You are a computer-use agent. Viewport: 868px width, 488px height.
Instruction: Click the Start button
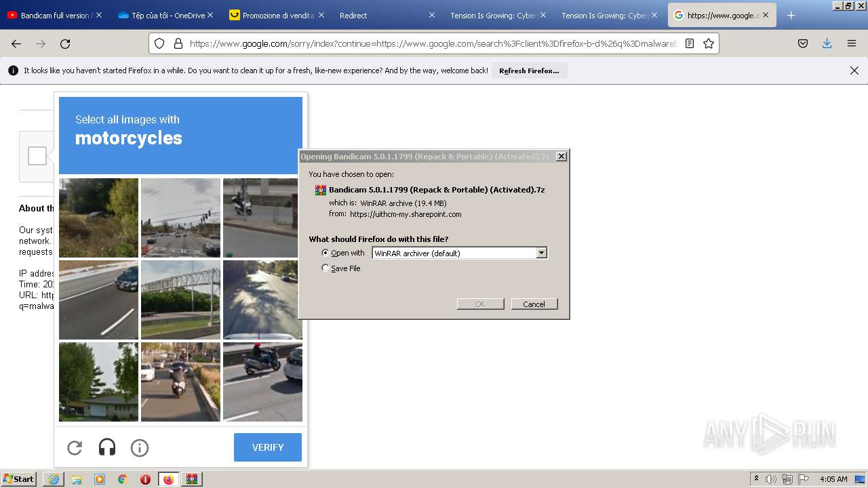coord(19,479)
